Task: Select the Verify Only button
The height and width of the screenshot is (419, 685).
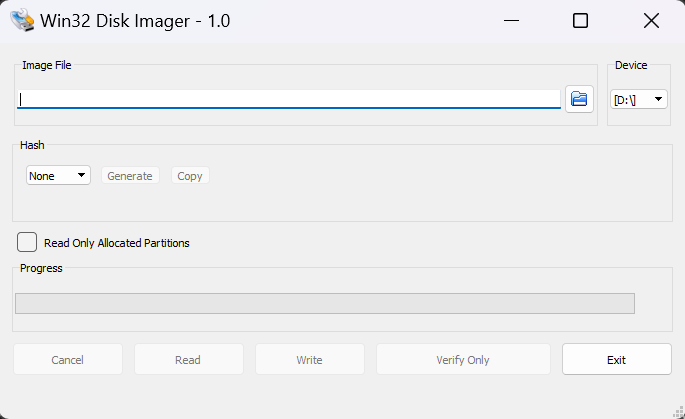Action: pyautogui.click(x=463, y=359)
